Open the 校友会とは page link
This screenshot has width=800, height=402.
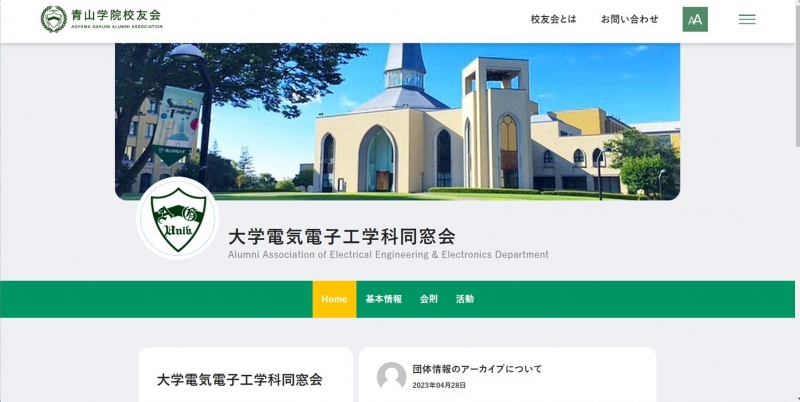point(553,19)
